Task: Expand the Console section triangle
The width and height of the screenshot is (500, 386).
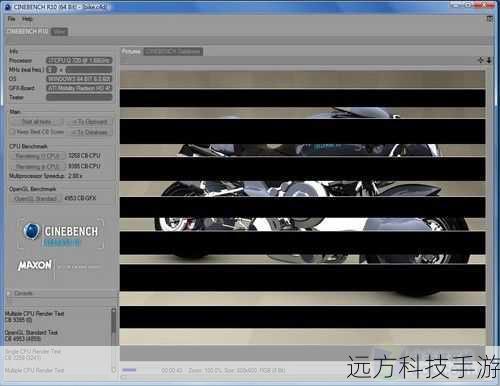Action: (x=9, y=293)
